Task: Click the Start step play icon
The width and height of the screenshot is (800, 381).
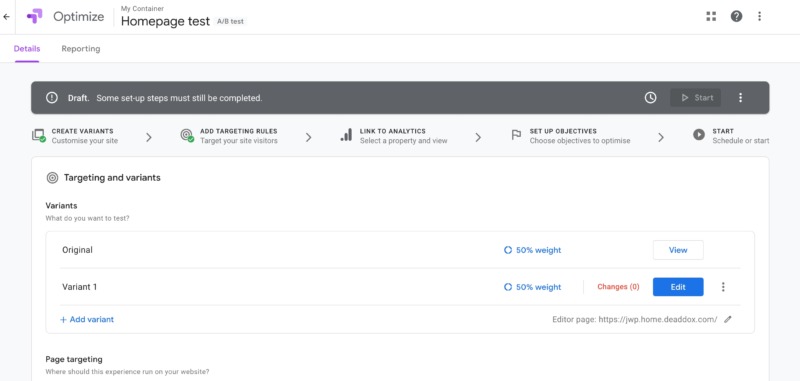Action: [699, 135]
